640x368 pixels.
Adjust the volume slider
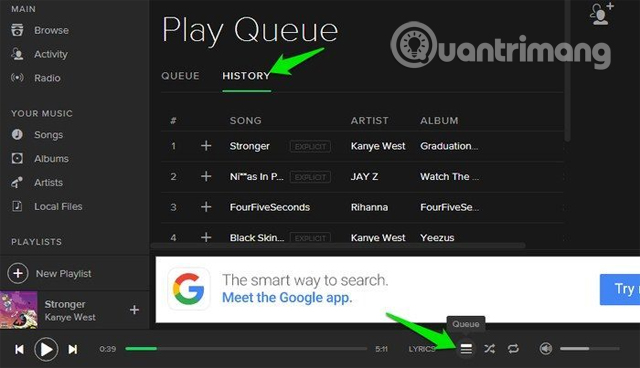(x=590, y=349)
